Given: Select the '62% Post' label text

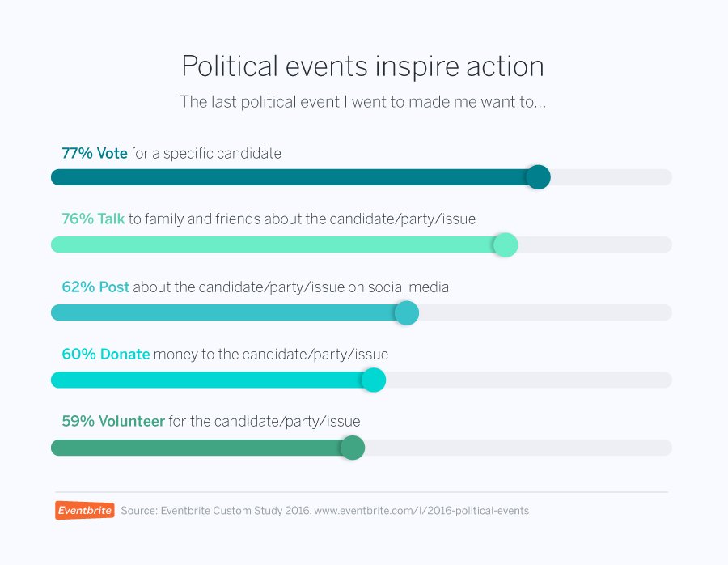Looking at the screenshot, I should [x=95, y=287].
